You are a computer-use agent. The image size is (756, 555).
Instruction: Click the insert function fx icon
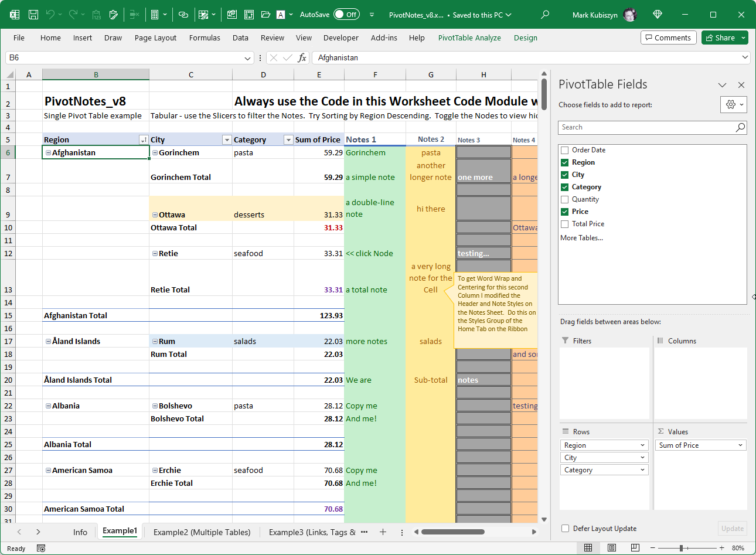point(302,57)
